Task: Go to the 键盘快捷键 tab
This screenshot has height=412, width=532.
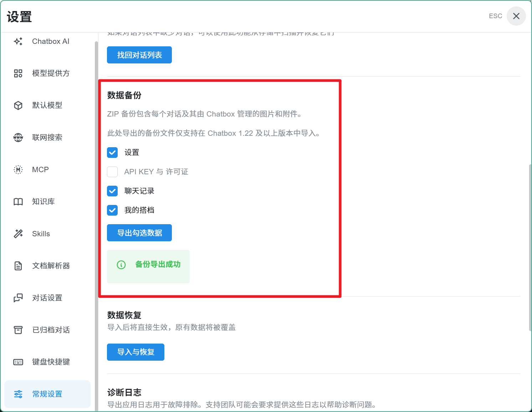Action: point(47,362)
